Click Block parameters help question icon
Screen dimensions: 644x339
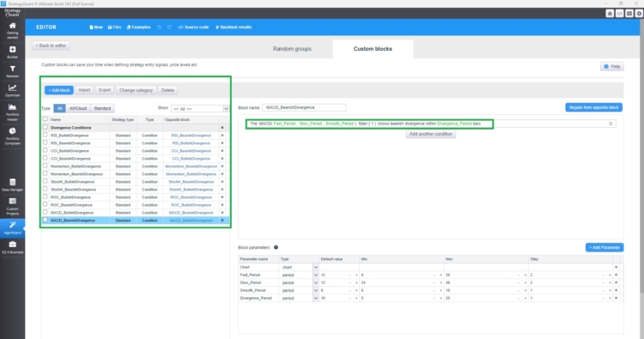[276, 247]
